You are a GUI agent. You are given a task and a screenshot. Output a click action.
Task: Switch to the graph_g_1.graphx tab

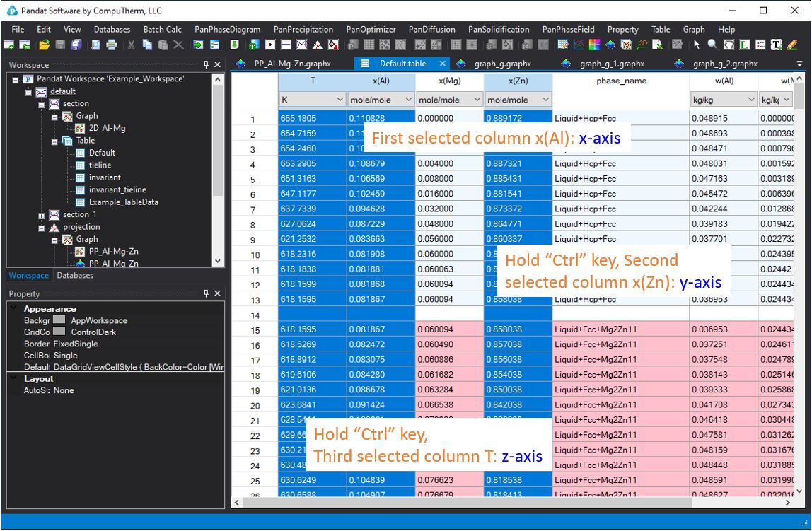pyautogui.click(x=611, y=64)
